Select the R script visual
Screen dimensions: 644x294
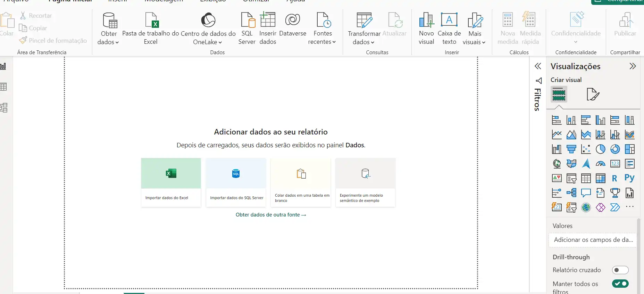(615, 178)
